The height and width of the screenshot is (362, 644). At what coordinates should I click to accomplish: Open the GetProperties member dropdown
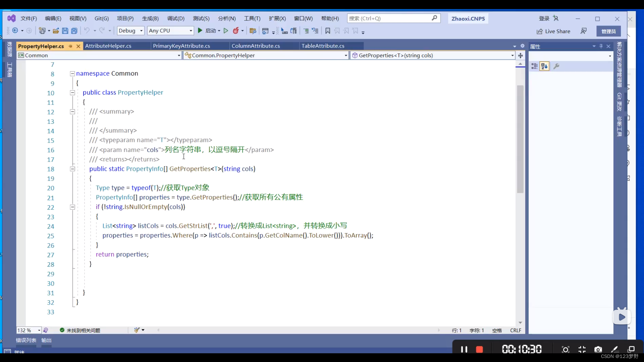pos(432,55)
